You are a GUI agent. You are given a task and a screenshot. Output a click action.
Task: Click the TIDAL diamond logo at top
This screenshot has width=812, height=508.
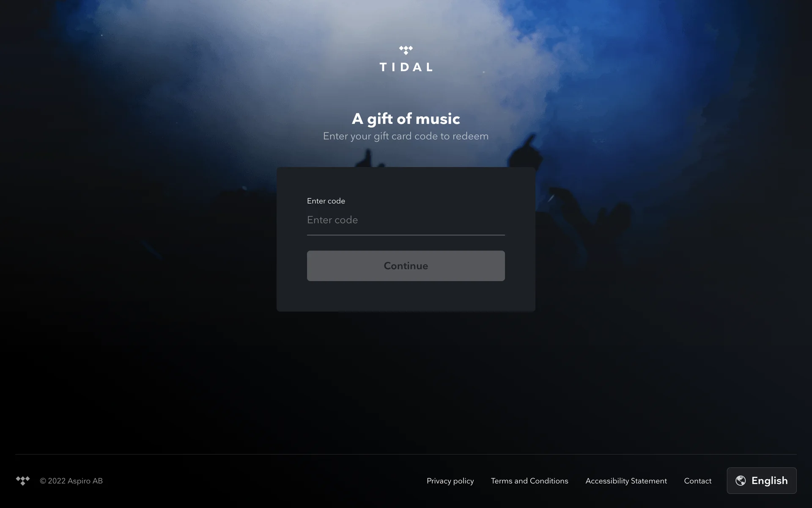pos(406,50)
